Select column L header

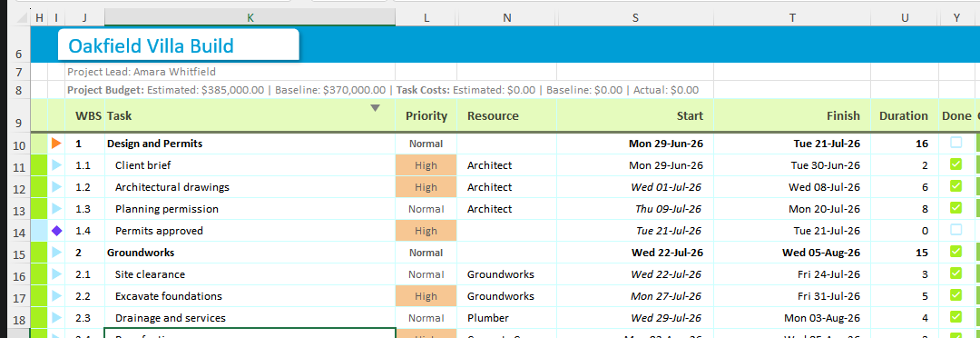pyautogui.click(x=426, y=18)
